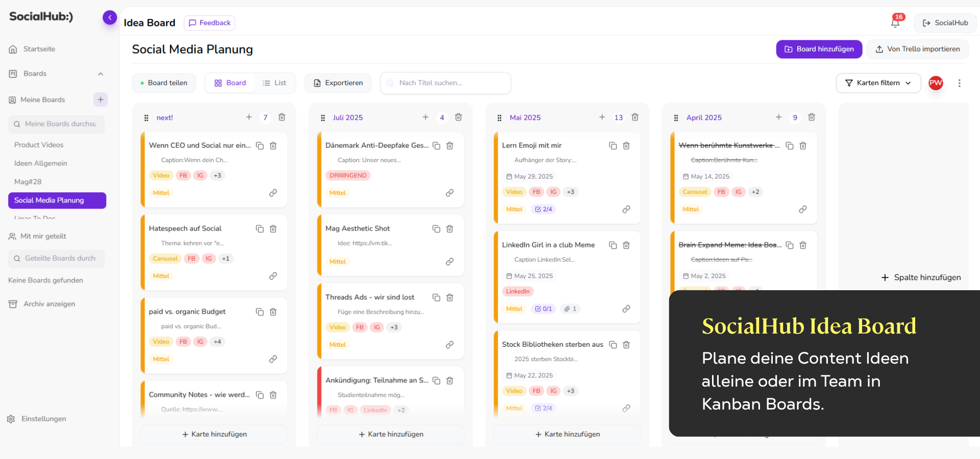The height and width of the screenshot is (459, 980).
Task: Switch to Board view
Action: click(x=230, y=83)
